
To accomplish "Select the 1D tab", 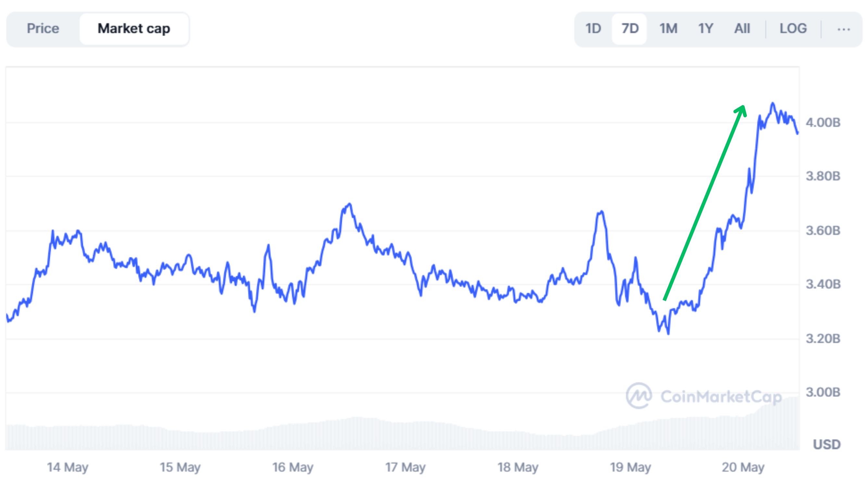I will [x=594, y=29].
